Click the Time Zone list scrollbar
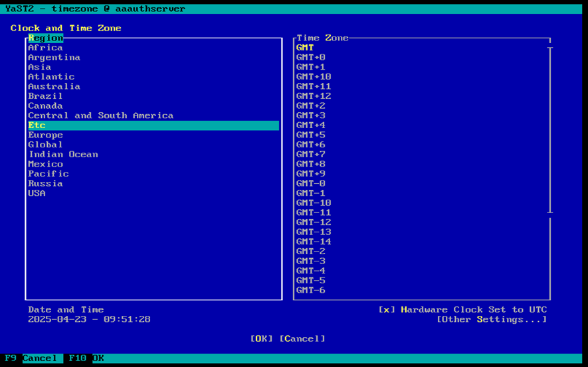 tap(550, 130)
